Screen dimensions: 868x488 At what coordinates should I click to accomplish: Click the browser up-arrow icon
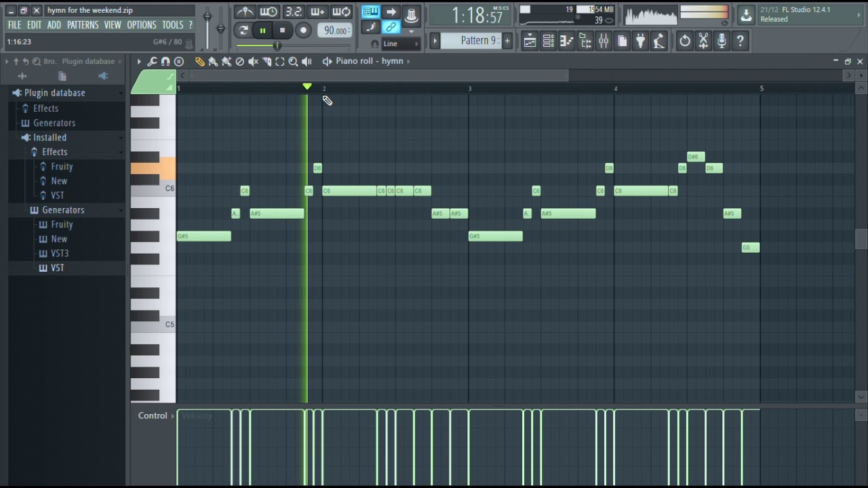(16, 61)
